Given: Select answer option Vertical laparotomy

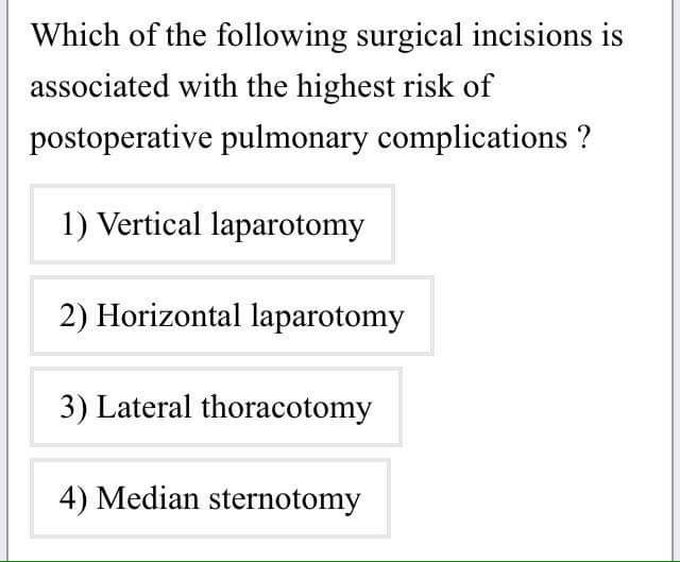Looking at the screenshot, I should 212,224.
